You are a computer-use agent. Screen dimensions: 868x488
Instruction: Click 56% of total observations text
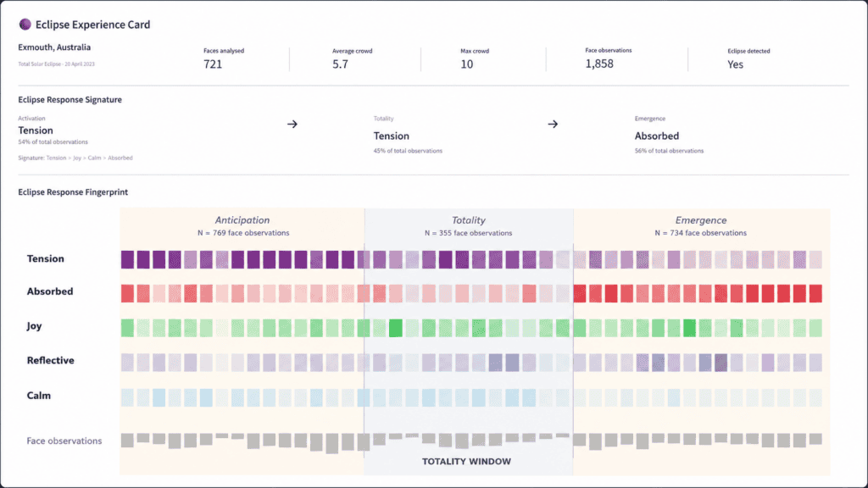[x=669, y=151]
